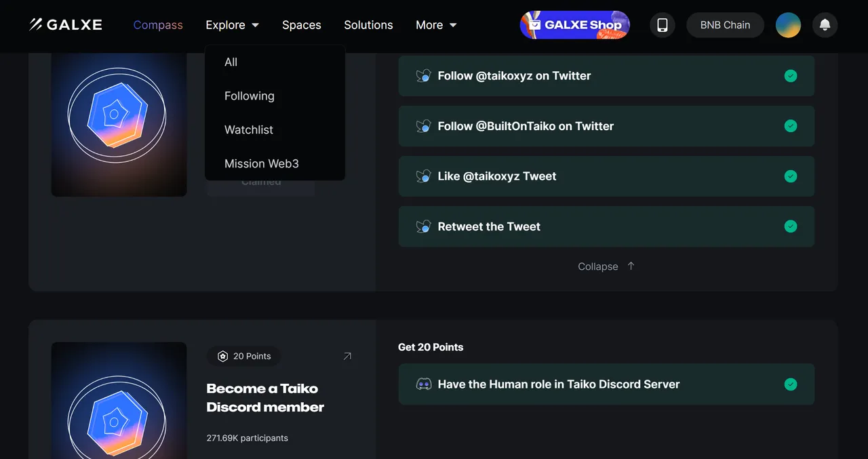Click the 20 Points badge
The height and width of the screenshot is (459, 868).
[x=243, y=356]
